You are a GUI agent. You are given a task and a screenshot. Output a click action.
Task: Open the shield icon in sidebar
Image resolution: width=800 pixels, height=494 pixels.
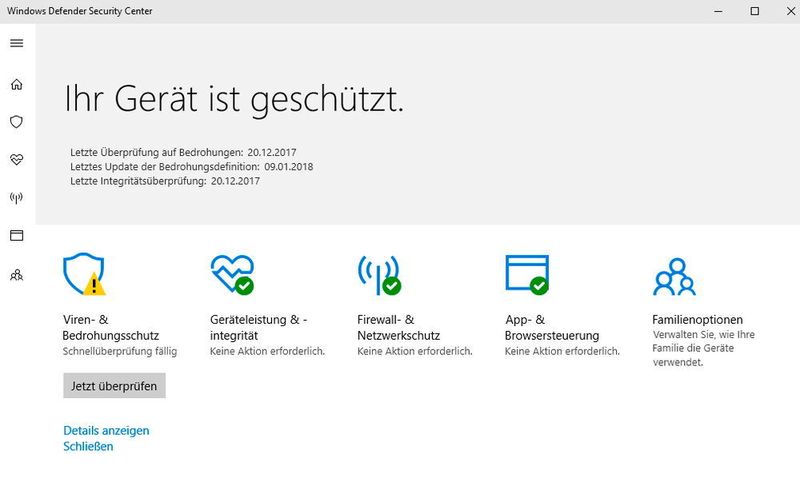pos(17,121)
